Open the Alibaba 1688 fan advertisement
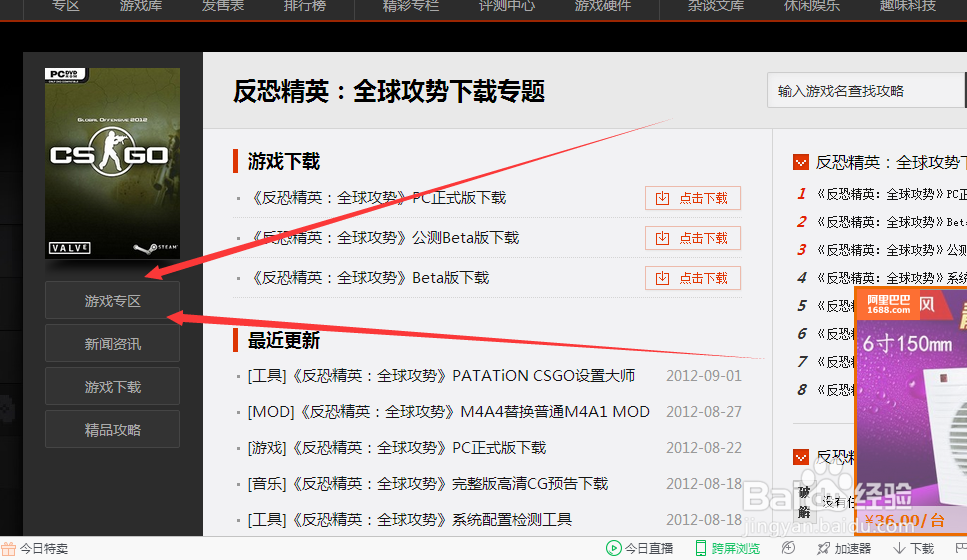967x560 pixels. pos(911,410)
